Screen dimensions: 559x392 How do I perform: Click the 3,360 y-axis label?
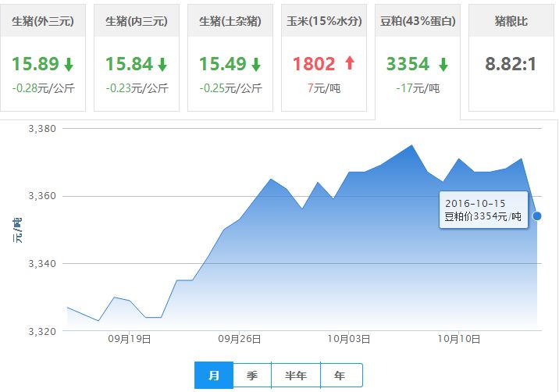click(42, 196)
